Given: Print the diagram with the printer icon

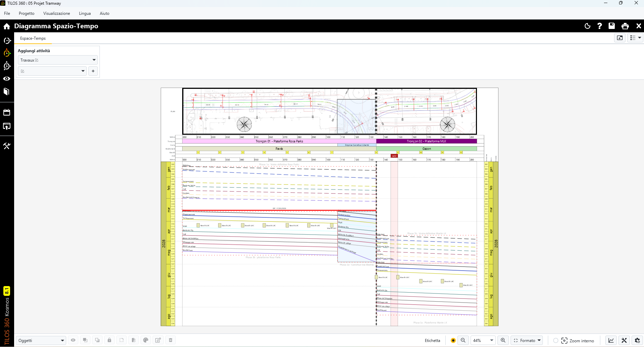Looking at the screenshot, I should [625, 26].
